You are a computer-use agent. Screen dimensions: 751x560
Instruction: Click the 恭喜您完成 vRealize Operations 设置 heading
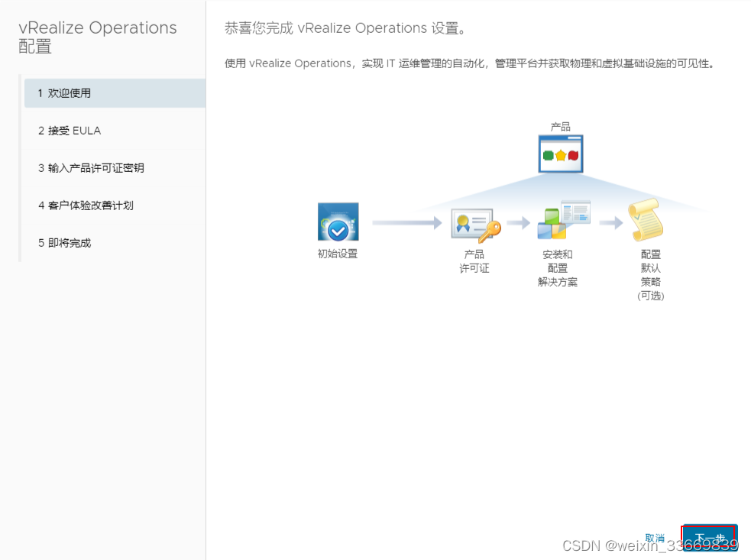(345, 28)
